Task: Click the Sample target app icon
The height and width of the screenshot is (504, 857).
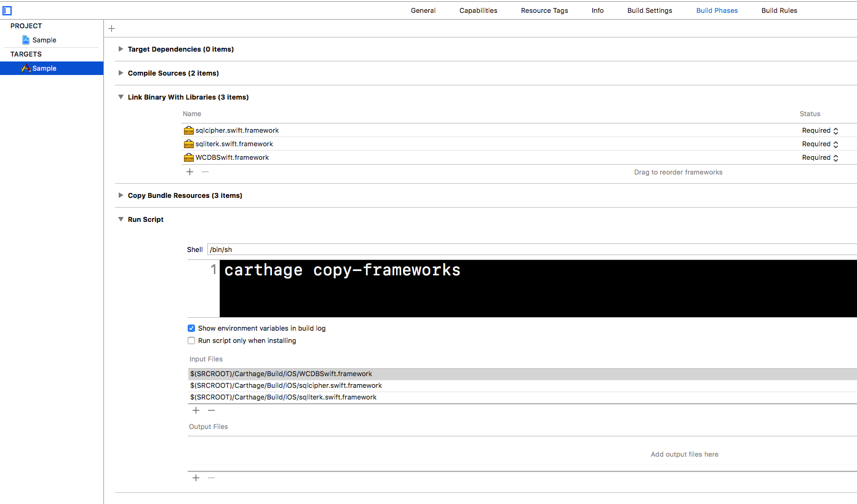Action: 26,68
